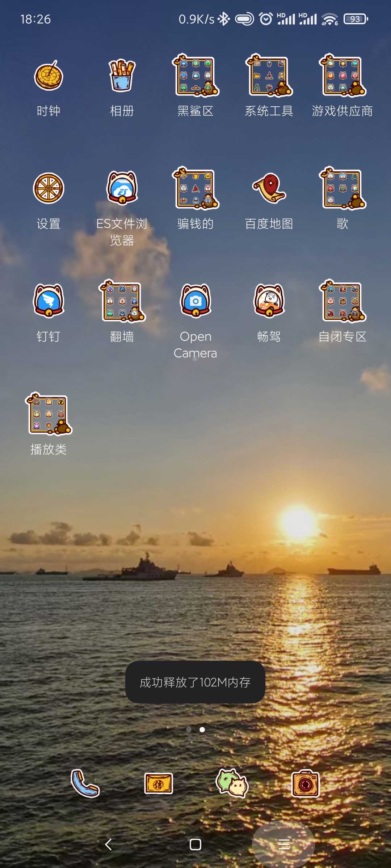Expand the 游戏供应商 folder
Viewport: 391px width, 868px height.
coord(342,76)
